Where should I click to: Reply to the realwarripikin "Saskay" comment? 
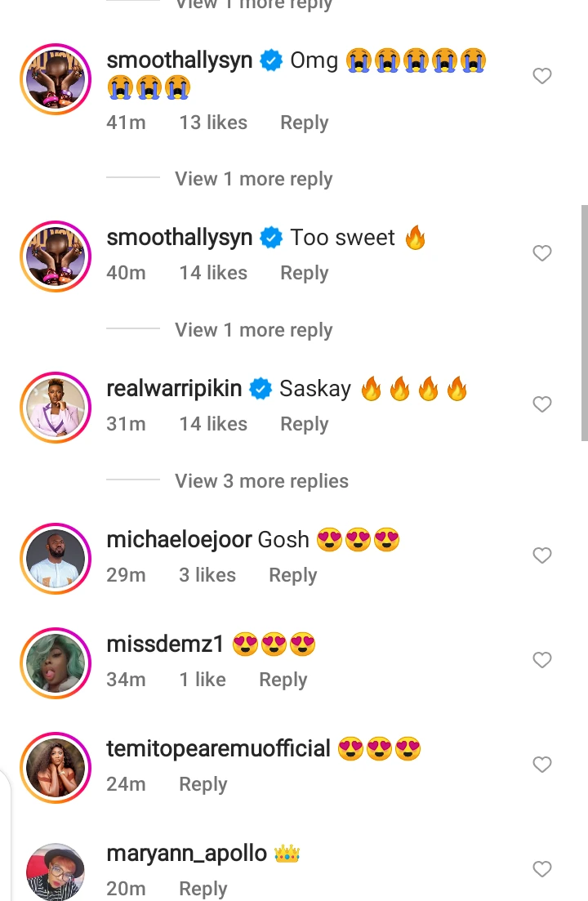pos(304,424)
